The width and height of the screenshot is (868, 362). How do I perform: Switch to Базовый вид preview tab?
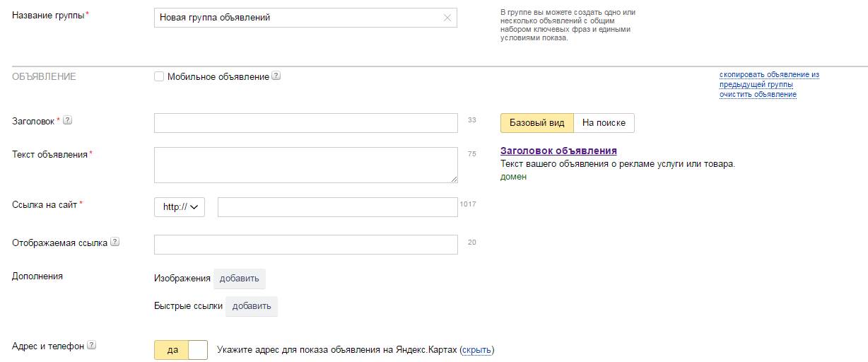[536, 123]
